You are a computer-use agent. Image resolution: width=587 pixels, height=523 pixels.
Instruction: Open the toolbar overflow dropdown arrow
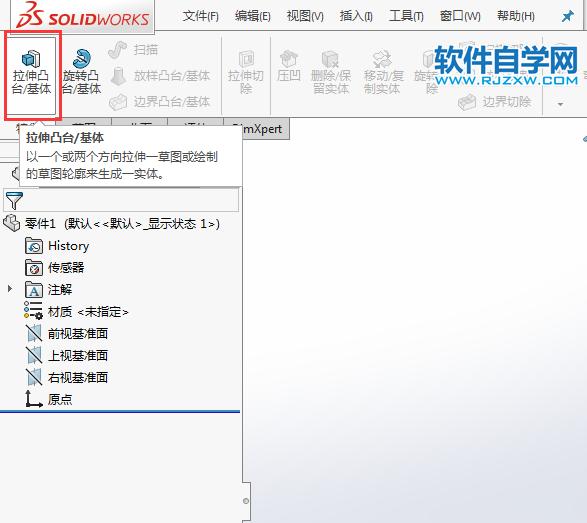point(560,104)
